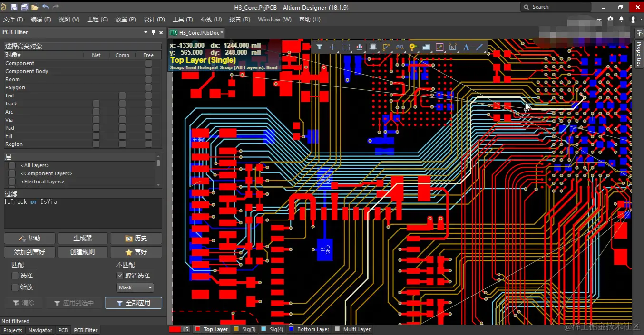Uncheck the 取消选择 checkbox
Screen dimensions: 644x335
pyautogui.click(x=120, y=276)
